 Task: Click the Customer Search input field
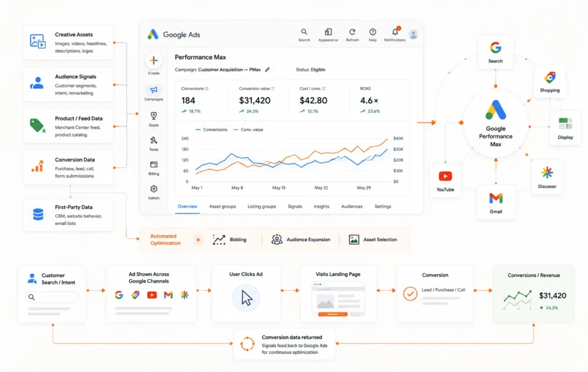coord(52,297)
